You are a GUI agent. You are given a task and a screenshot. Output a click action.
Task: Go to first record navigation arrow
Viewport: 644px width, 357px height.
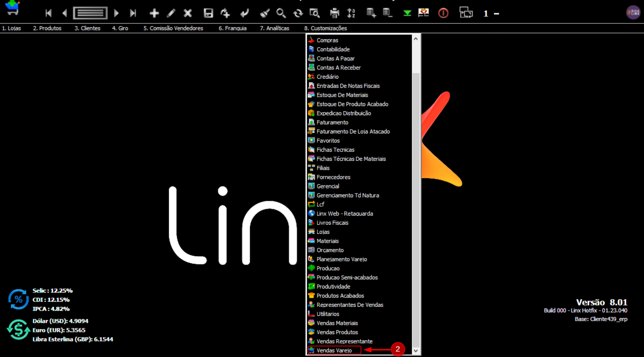(49, 13)
